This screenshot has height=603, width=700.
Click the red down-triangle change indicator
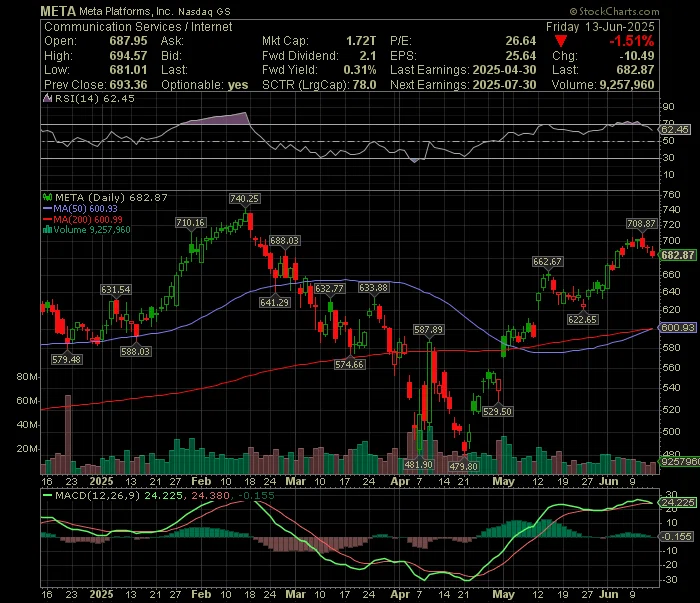pos(561,42)
